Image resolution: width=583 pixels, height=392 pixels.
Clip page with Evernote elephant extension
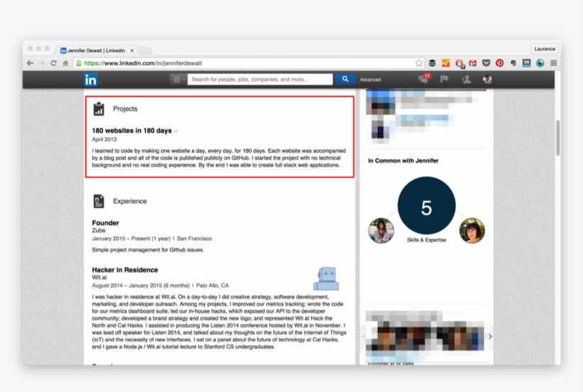513,63
